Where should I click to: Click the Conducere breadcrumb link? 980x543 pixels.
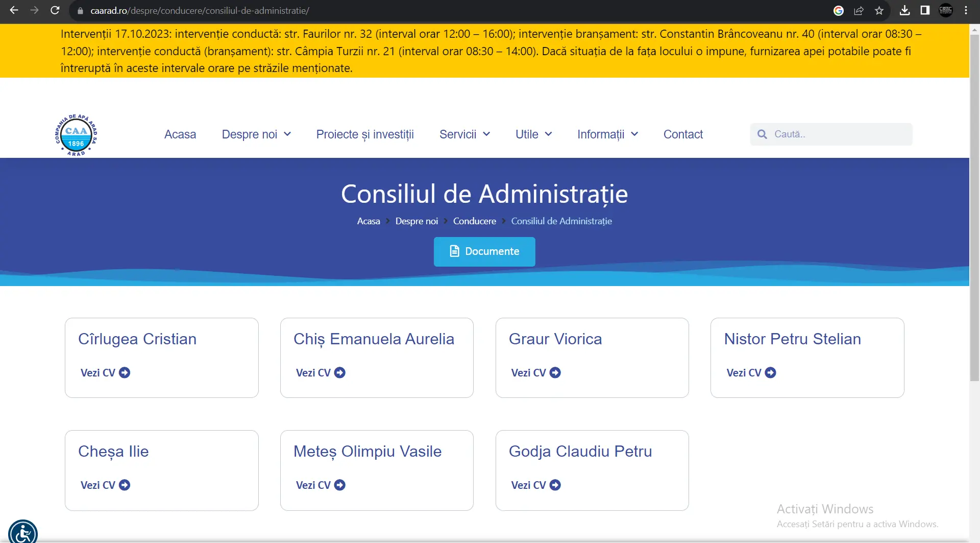click(474, 221)
